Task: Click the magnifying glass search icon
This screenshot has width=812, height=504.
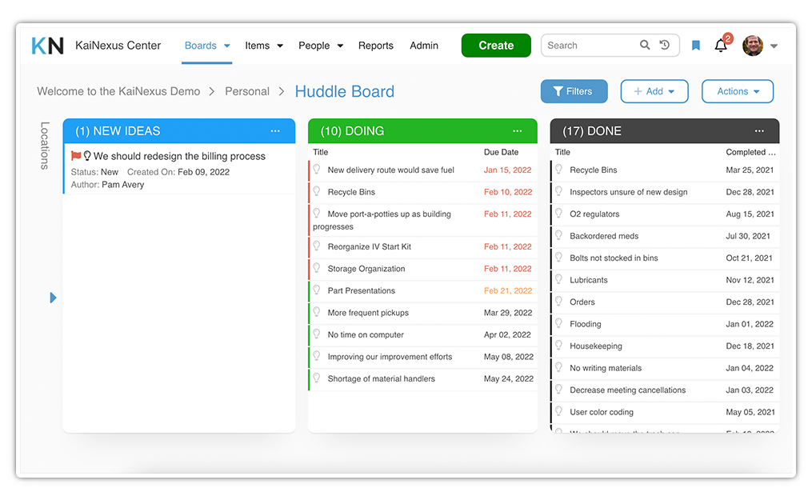Action: point(645,46)
